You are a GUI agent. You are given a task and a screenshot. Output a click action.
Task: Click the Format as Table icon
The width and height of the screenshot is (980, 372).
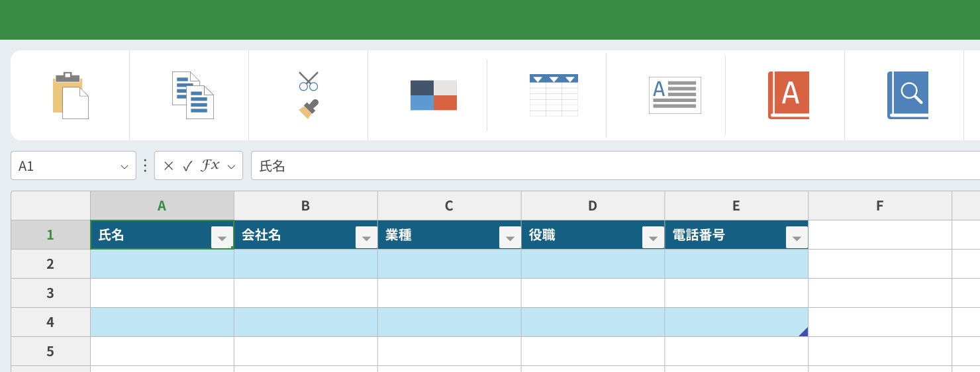pyautogui.click(x=554, y=95)
